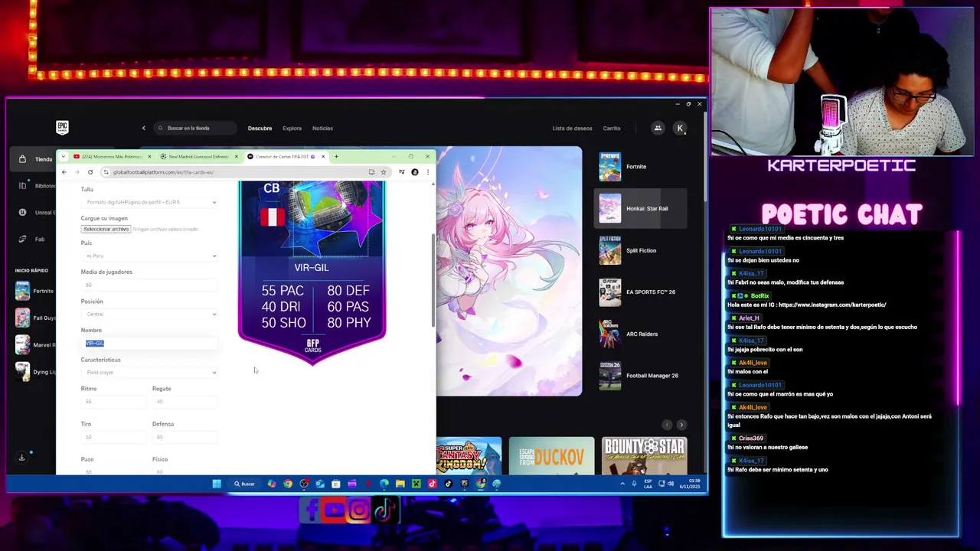Expand the Talla size dropdown
980x551 pixels.
(x=149, y=202)
